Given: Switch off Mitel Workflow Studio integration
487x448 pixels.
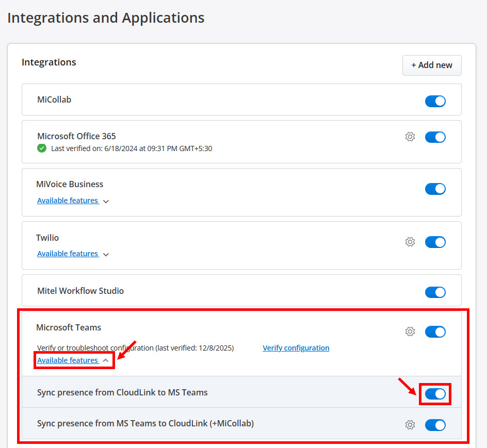Looking at the screenshot, I should click(435, 292).
